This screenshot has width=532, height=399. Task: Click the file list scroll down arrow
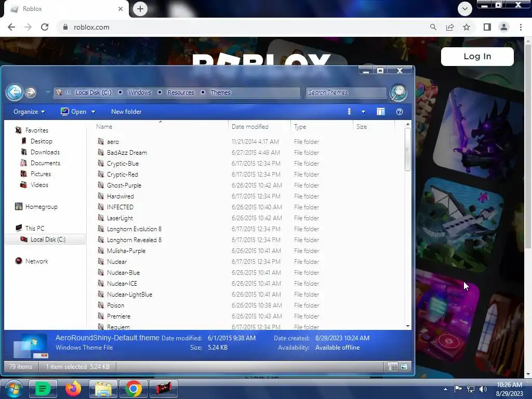click(408, 326)
